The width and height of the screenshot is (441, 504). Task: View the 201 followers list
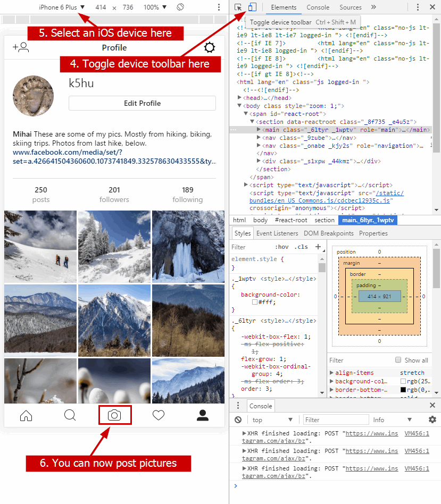tap(114, 195)
